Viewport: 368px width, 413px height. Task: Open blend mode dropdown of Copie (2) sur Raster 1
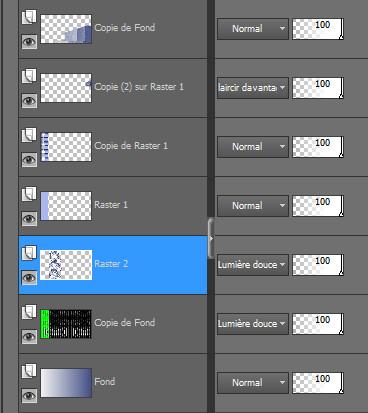(x=253, y=88)
